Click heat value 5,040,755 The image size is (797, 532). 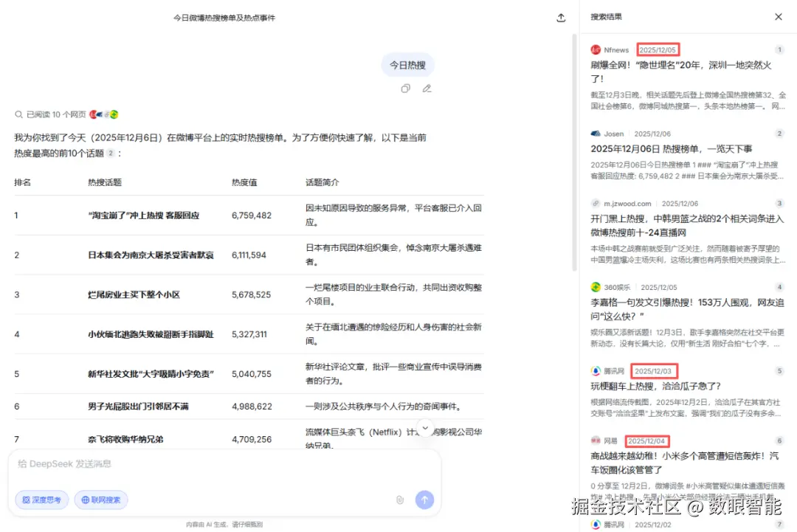point(251,374)
